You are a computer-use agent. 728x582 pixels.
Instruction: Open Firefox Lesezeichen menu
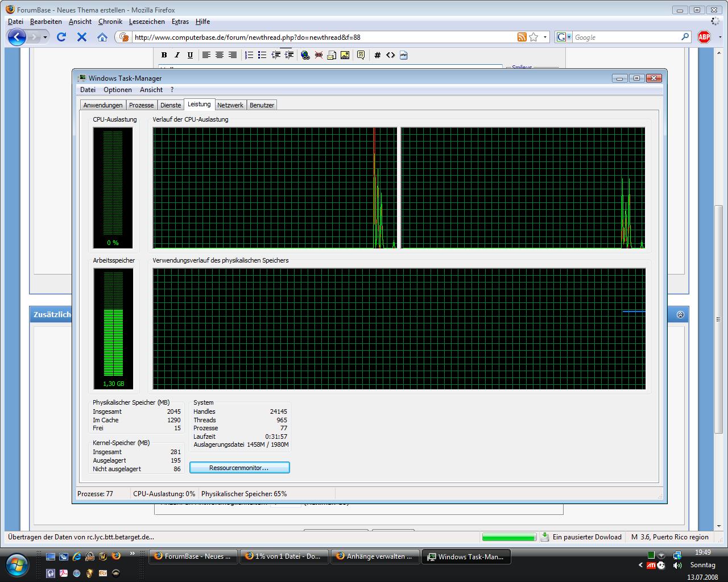147,22
